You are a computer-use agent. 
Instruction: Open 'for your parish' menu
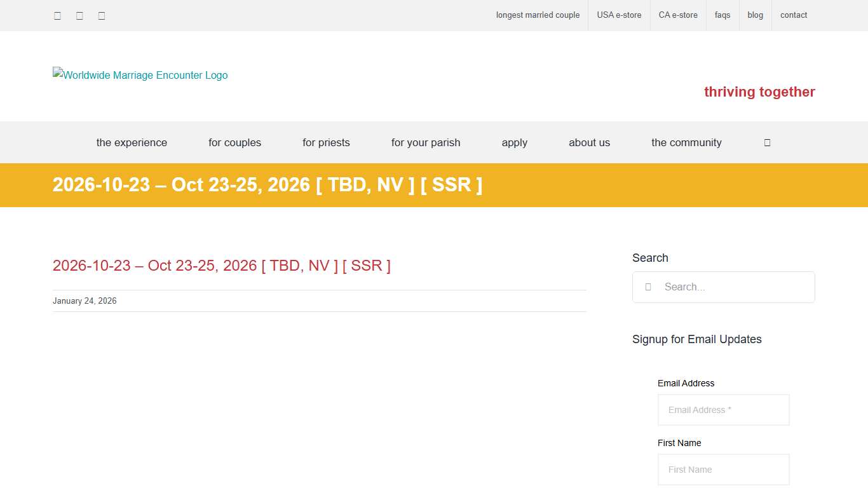tap(426, 142)
